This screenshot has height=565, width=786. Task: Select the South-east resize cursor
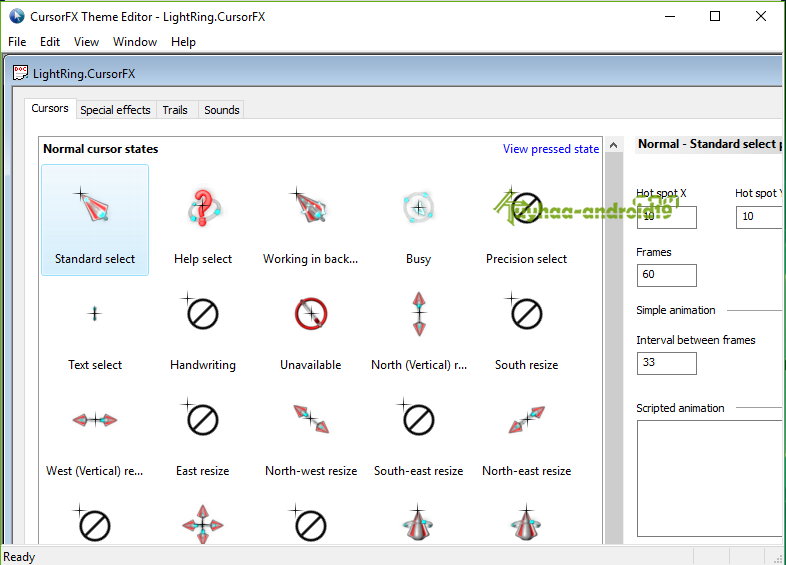click(x=419, y=435)
